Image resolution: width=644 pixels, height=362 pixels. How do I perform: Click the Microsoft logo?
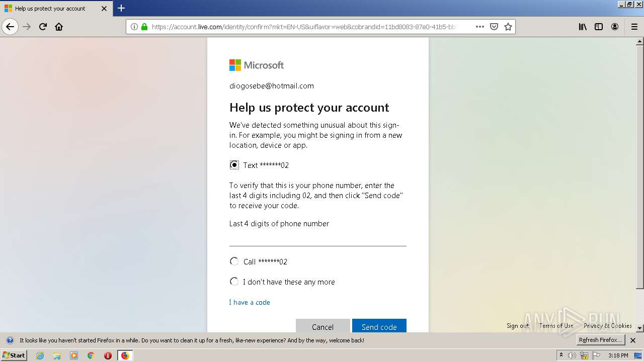point(257,65)
